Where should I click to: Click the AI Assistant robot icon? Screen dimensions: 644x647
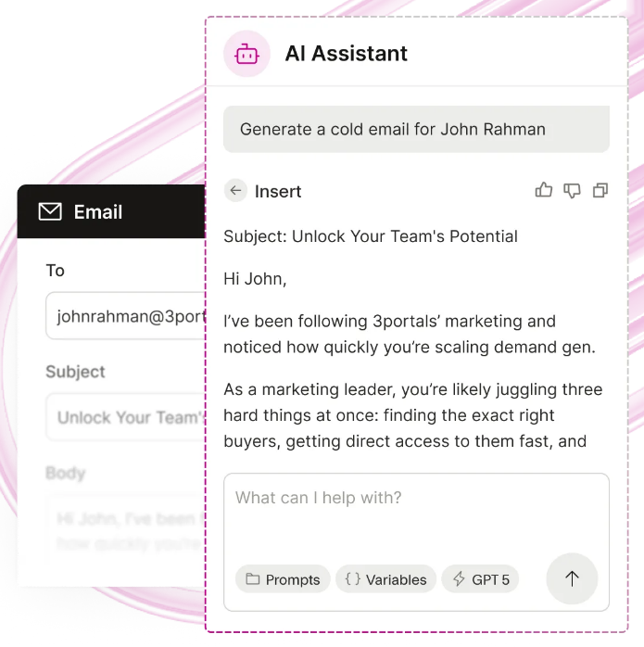(246, 54)
